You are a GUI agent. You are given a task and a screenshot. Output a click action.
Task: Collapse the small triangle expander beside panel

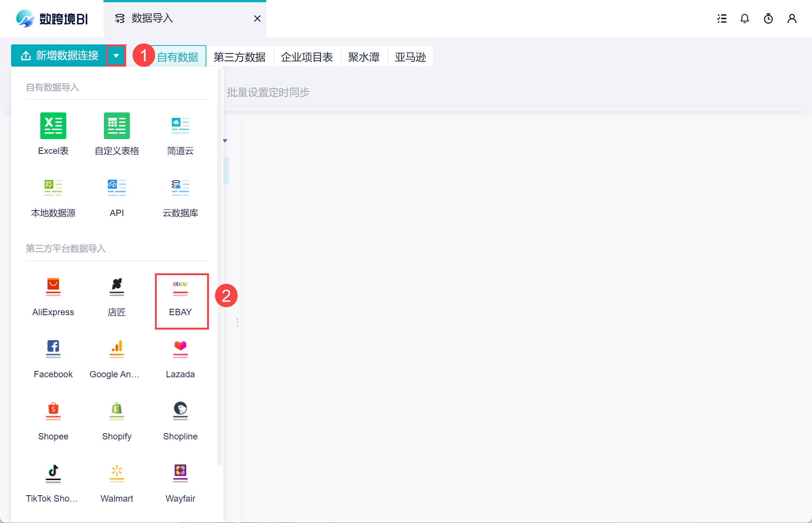pos(225,141)
